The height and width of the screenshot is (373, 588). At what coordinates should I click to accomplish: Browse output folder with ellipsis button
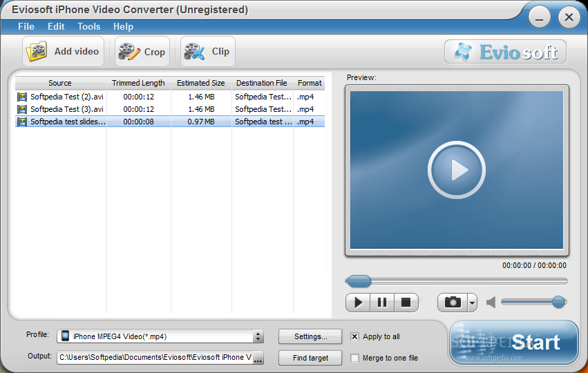(258, 358)
